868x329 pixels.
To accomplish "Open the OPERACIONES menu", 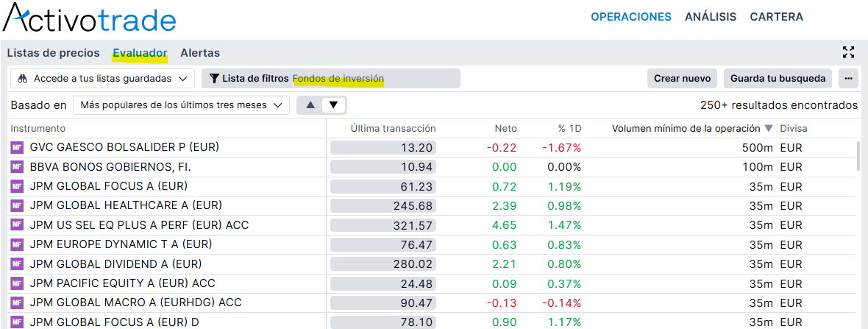I will [x=631, y=17].
